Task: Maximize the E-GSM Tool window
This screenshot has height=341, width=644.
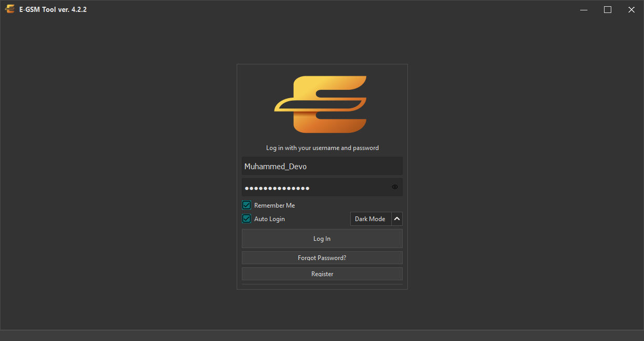Action: pyautogui.click(x=608, y=9)
